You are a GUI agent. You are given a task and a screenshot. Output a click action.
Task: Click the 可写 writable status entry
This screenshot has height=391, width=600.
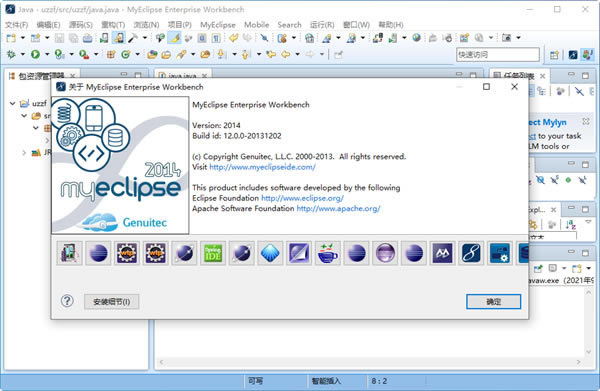[x=255, y=381]
